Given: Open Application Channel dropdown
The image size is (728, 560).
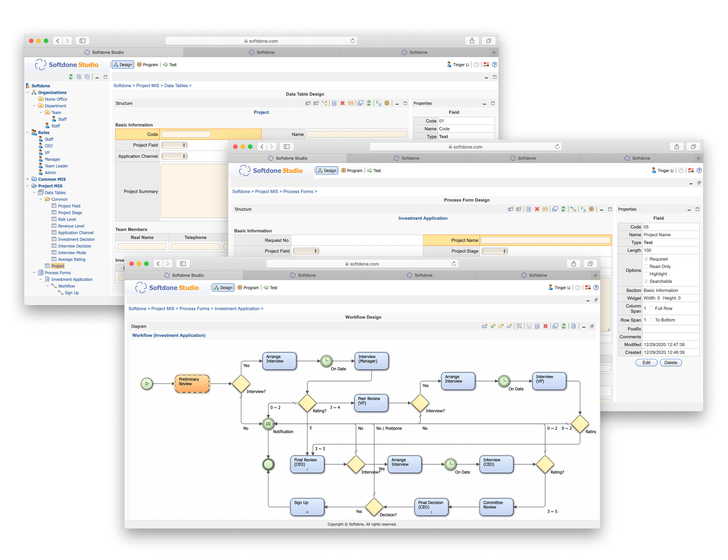Looking at the screenshot, I should [174, 156].
